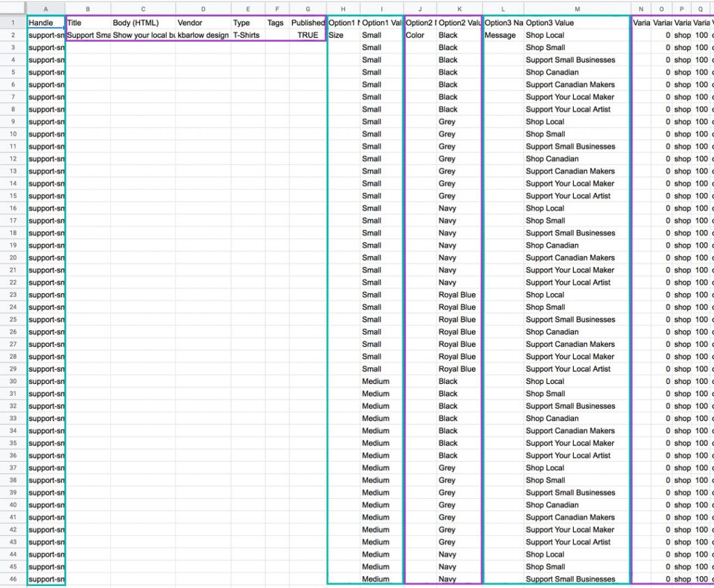Select the "Tags" header cell
The width and height of the screenshot is (714, 588).
pyautogui.click(x=277, y=23)
